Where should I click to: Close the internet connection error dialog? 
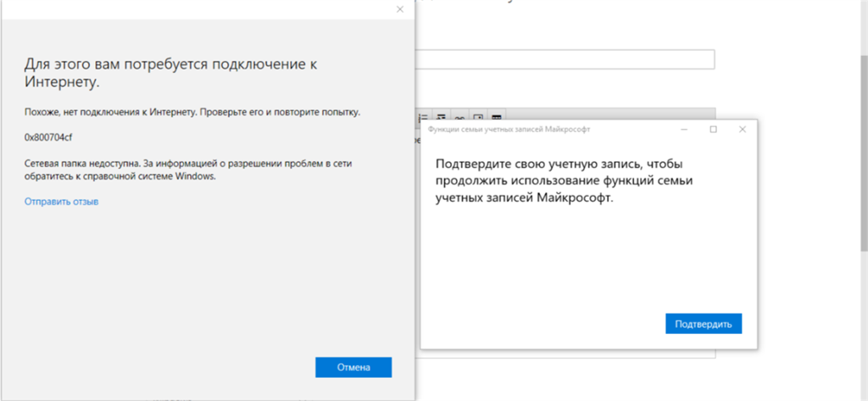tap(400, 9)
